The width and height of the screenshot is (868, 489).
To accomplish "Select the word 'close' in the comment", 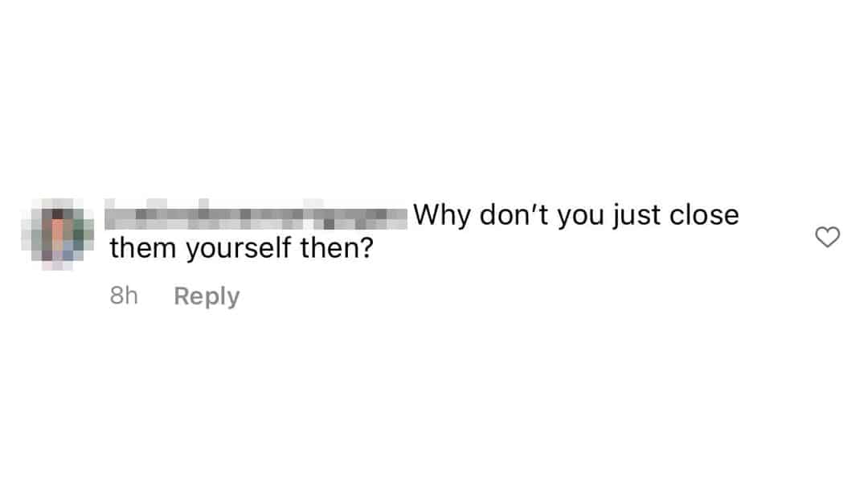I will [x=704, y=214].
